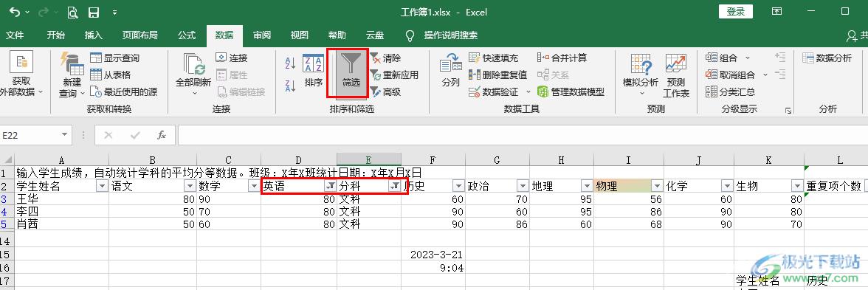The height and width of the screenshot is (290, 868).
Task: Click the lightbulb 操作说明搜索 box
Action: tap(441, 35)
